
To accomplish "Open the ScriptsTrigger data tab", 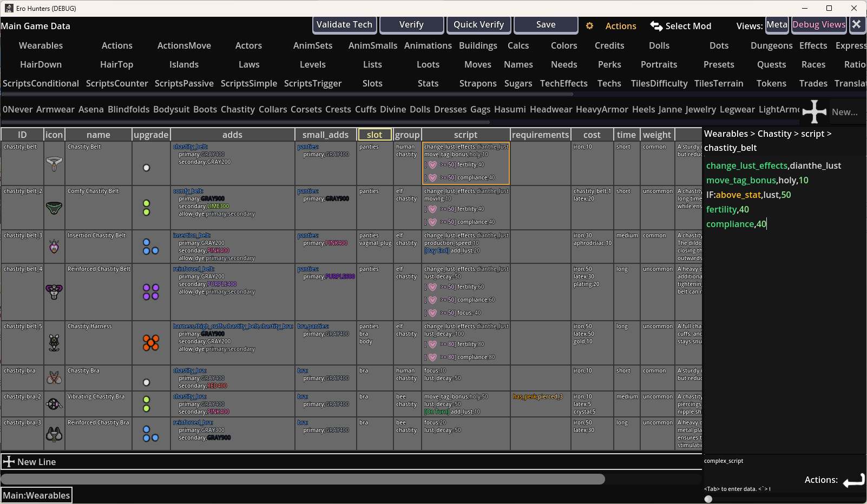I will pyautogui.click(x=313, y=84).
